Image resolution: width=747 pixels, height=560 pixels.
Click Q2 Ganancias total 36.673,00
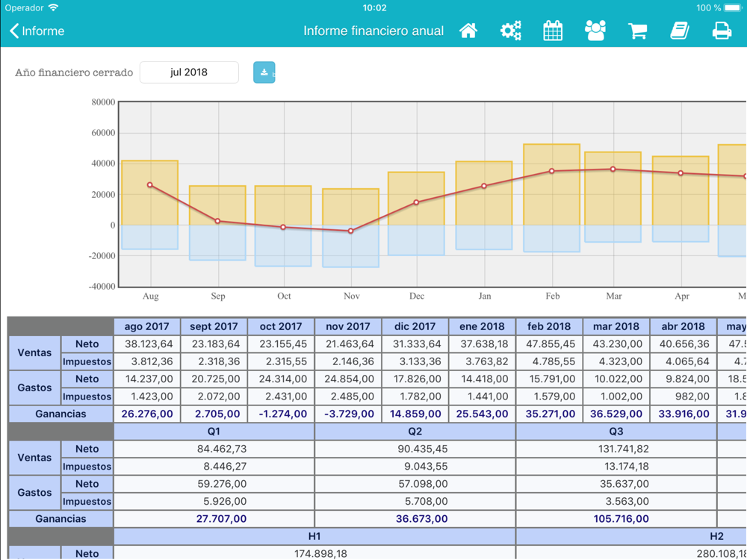(415, 519)
